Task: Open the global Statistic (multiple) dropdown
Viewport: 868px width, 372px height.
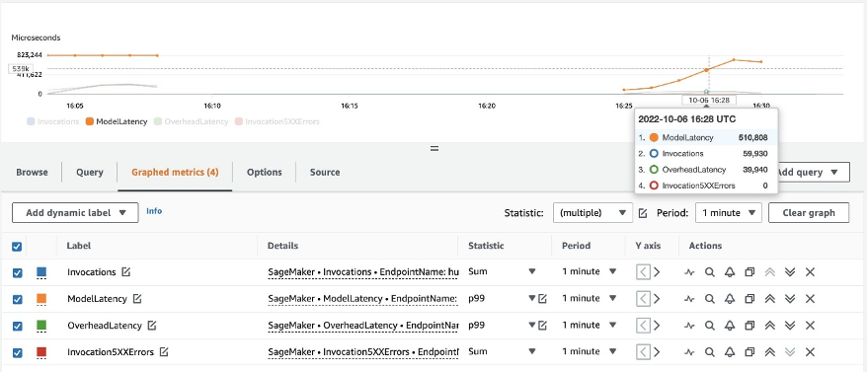Action: pyautogui.click(x=592, y=213)
